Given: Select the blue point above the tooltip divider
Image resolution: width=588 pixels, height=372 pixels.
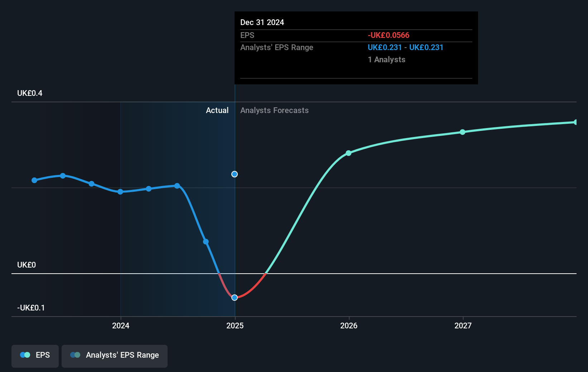Looking at the screenshot, I should (x=235, y=174).
